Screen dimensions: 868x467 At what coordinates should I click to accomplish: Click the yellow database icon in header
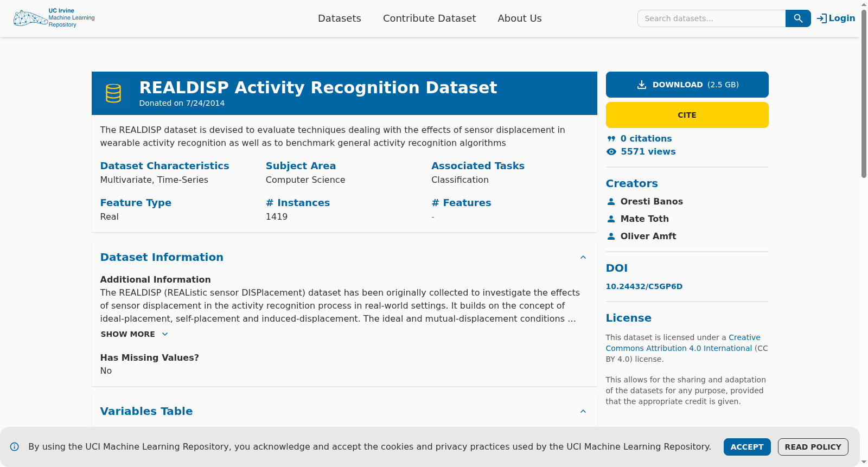(x=113, y=93)
